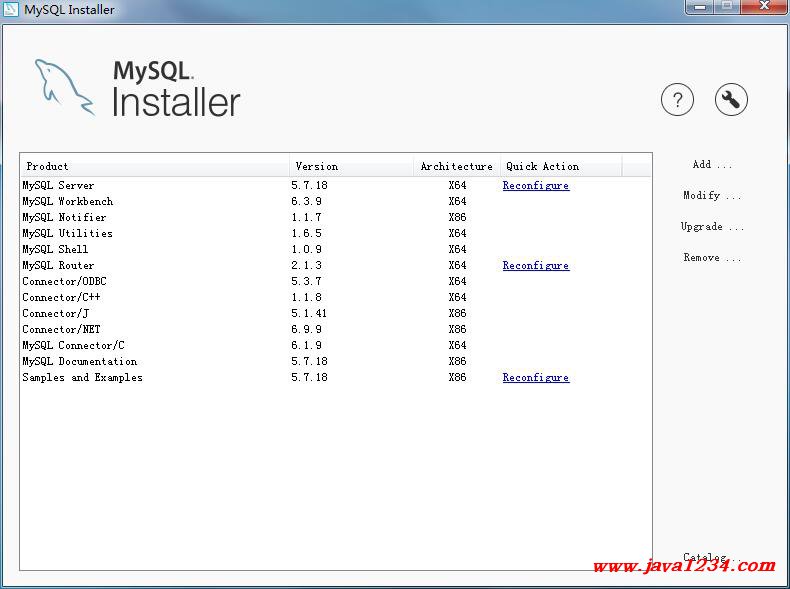Select the MySQL Utilities row
The image size is (790, 589).
coord(336,233)
